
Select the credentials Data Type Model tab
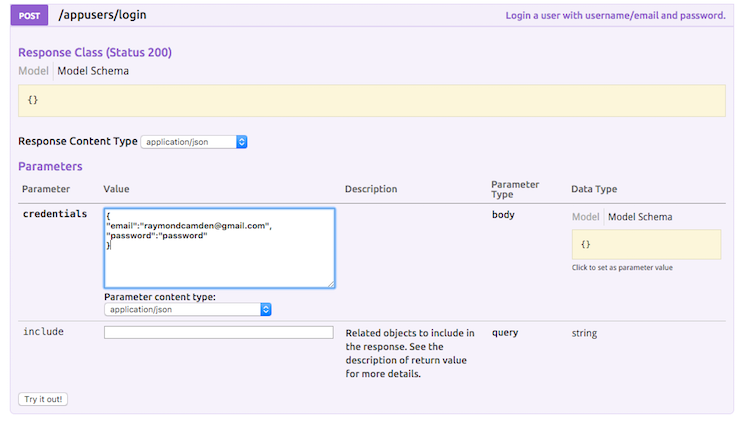tap(585, 217)
